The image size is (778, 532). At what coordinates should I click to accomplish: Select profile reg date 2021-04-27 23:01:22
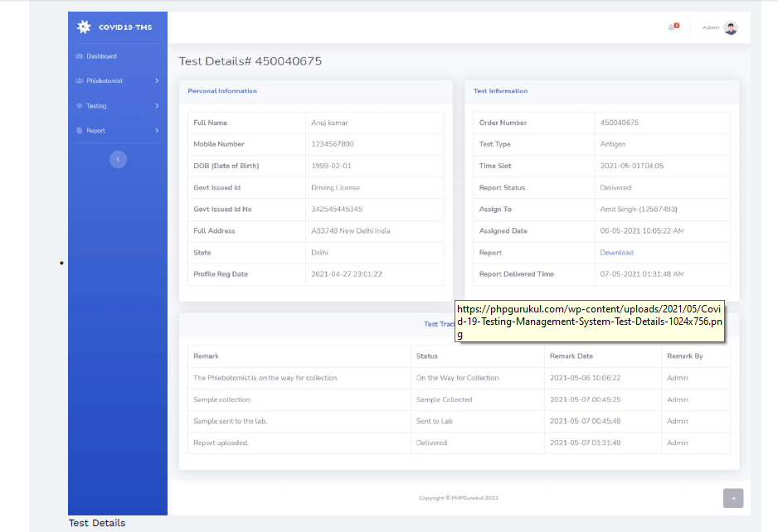coord(347,273)
